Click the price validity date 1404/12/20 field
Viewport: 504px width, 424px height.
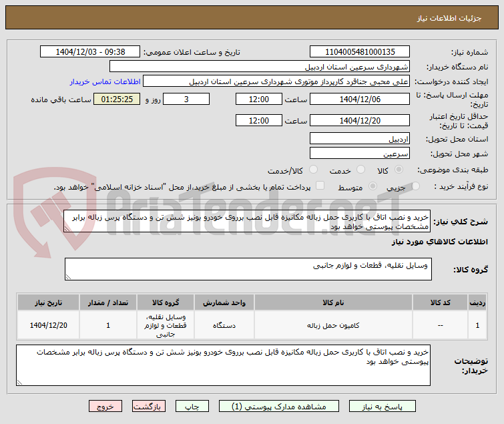[x=360, y=120]
